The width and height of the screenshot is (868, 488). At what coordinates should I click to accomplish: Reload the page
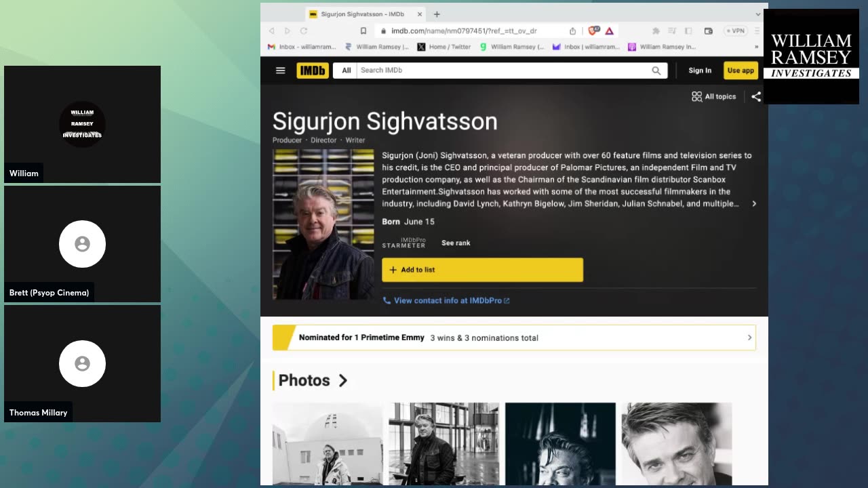tap(304, 31)
